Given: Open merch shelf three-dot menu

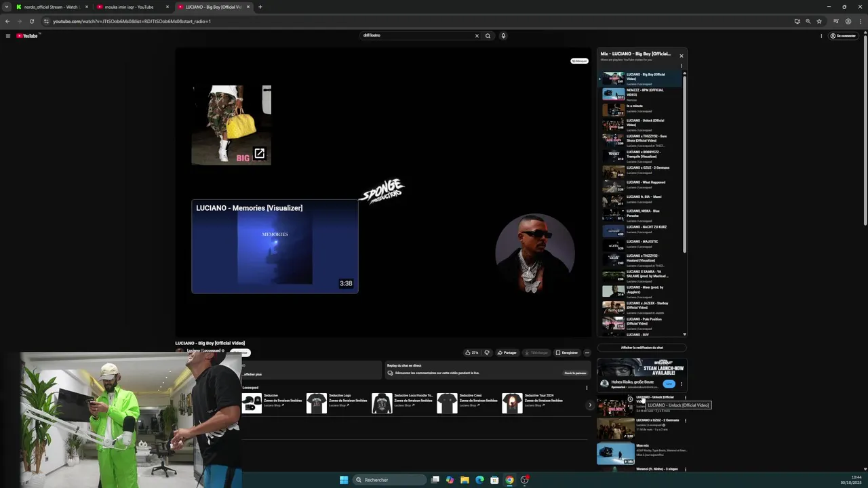Looking at the screenshot, I should pos(587,388).
